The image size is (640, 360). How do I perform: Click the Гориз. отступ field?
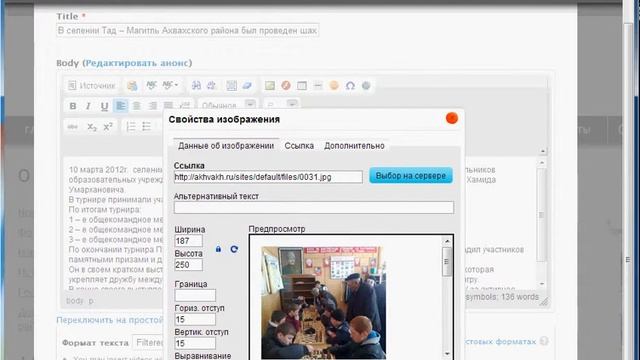pyautogui.click(x=195, y=319)
